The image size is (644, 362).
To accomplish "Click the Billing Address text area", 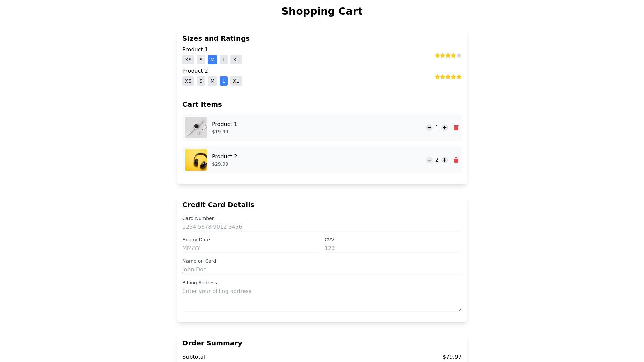I will pos(322,299).
